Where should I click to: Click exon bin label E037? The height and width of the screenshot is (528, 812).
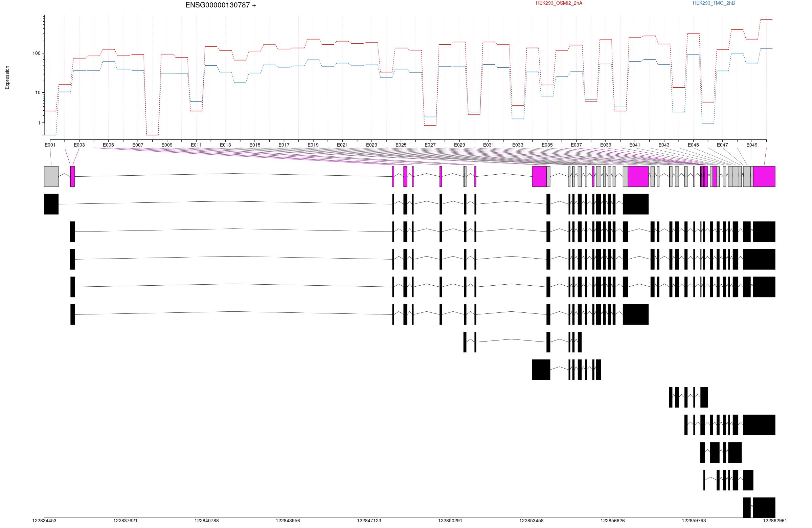576,145
